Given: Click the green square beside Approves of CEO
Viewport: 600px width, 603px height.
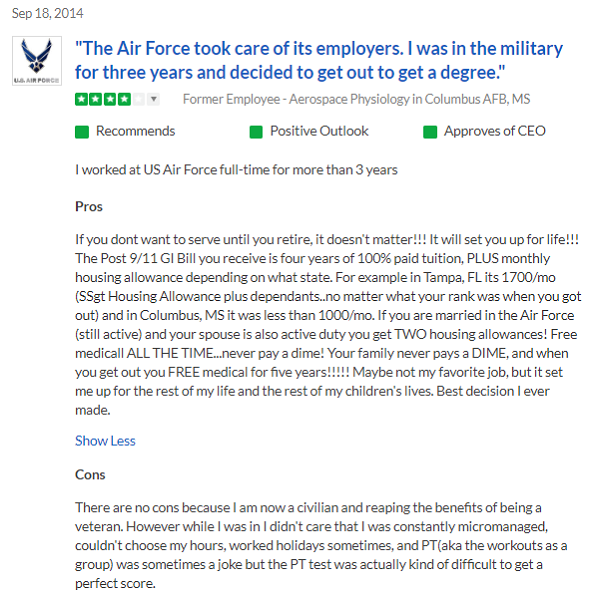Looking at the screenshot, I should (x=431, y=132).
